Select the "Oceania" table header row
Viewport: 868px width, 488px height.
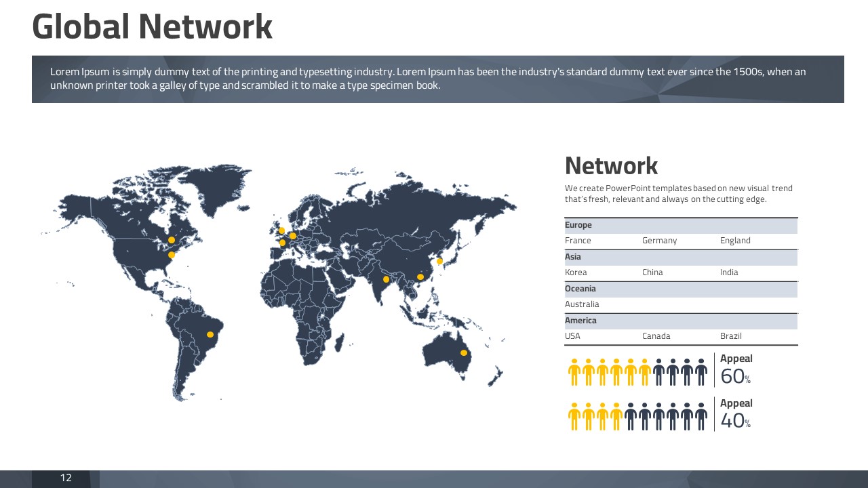(681, 289)
